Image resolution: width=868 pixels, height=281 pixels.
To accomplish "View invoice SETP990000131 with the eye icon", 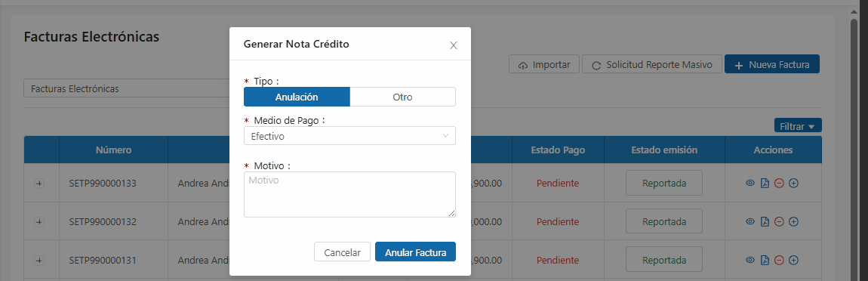I will (x=751, y=260).
